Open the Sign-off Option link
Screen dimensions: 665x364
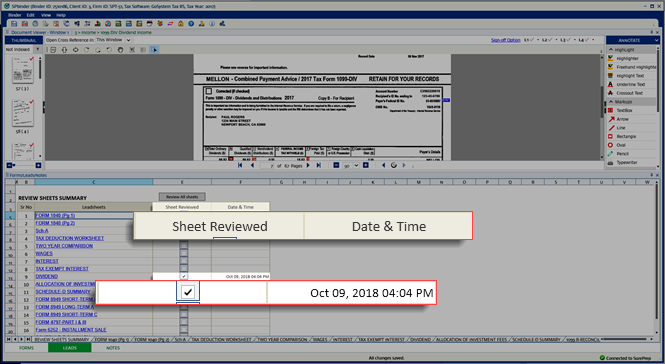(506, 40)
